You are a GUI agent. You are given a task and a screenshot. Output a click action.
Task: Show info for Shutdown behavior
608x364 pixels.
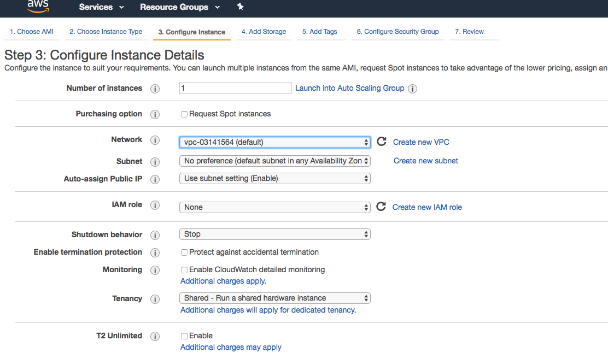click(x=155, y=236)
